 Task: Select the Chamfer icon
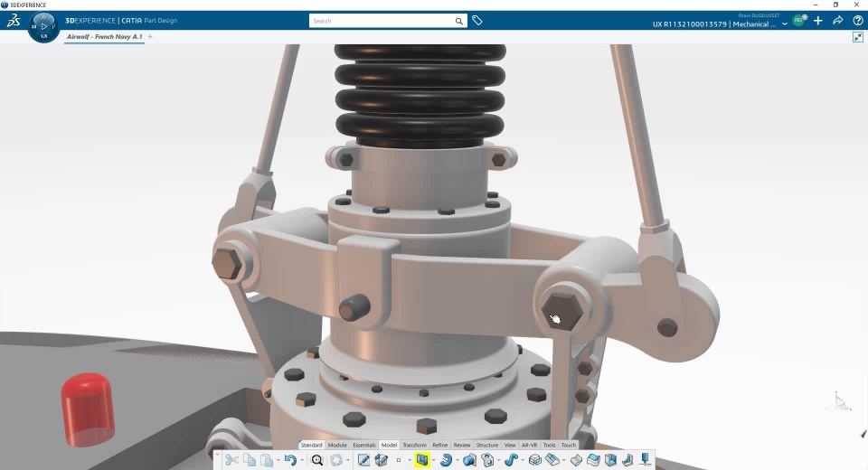576,460
